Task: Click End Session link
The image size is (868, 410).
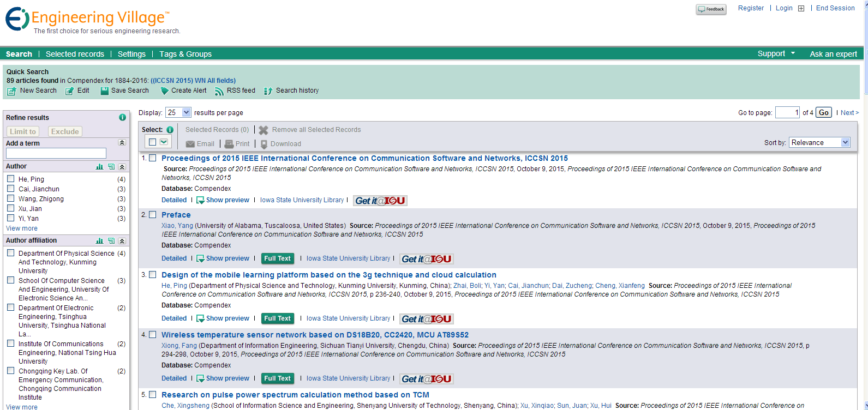Action: 835,8
